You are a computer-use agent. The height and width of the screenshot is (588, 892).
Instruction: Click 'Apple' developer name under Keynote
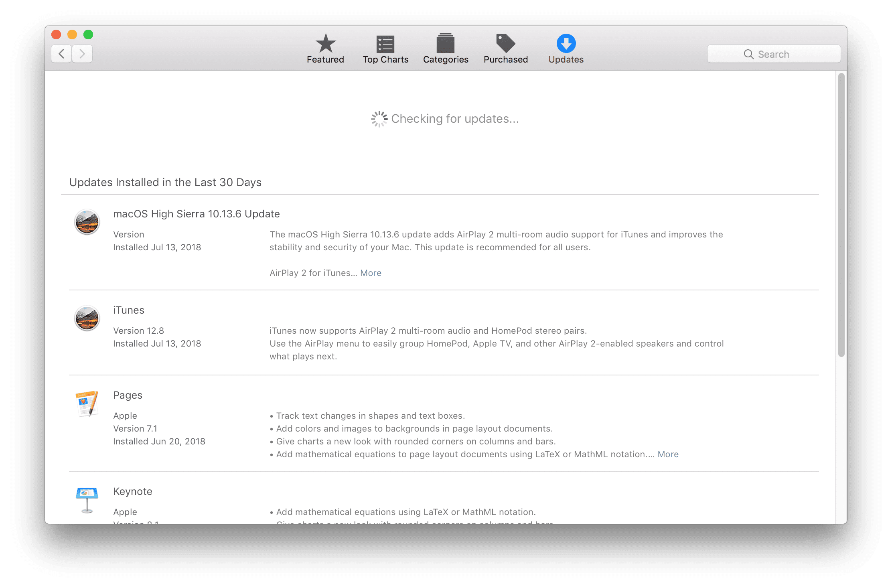[x=125, y=512]
